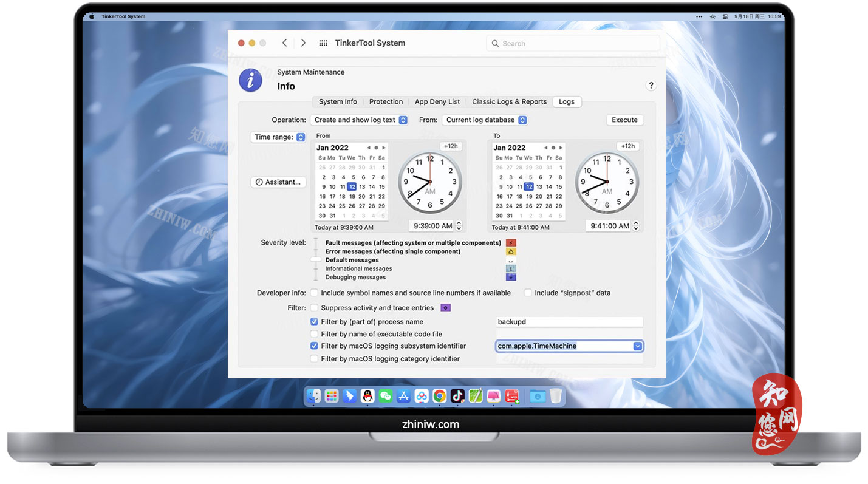This screenshot has height=484, width=868.
Task: Click the yellow Error severity icon
Action: [511, 251]
